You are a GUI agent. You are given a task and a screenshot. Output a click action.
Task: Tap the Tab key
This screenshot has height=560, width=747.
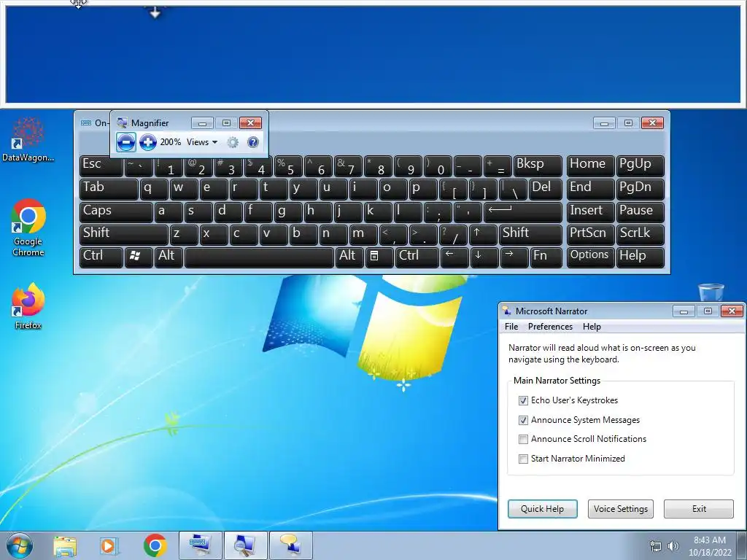[x=109, y=189]
